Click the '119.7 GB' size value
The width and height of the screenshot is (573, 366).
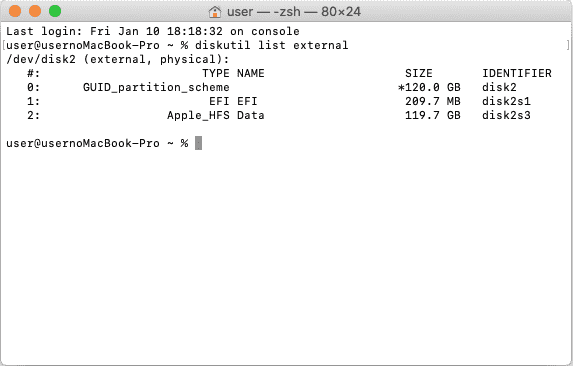(433, 115)
